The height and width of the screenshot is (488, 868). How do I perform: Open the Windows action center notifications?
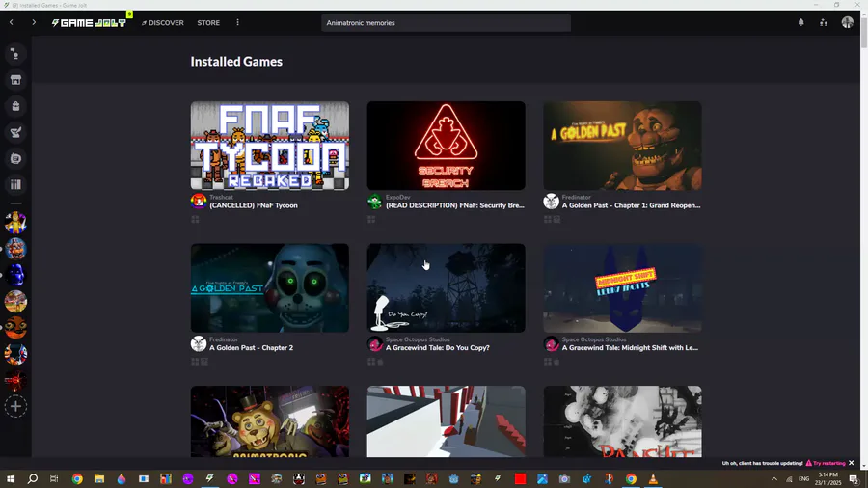click(x=854, y=479)
